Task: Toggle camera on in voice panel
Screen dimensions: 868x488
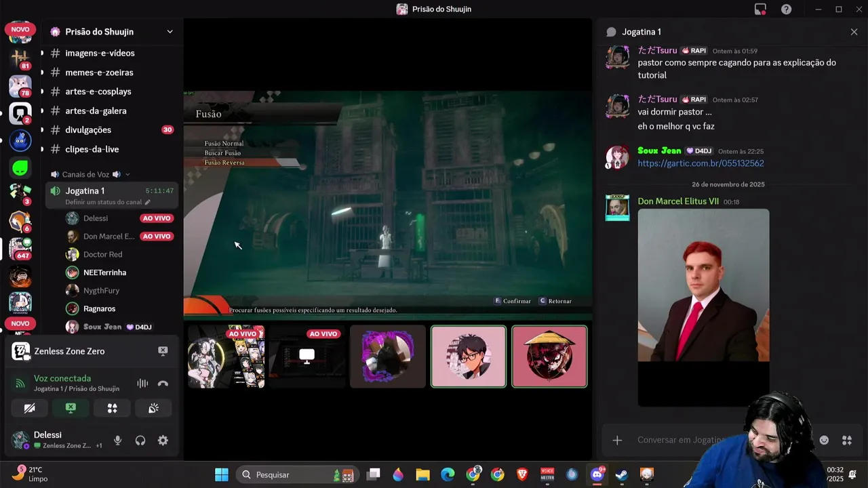Action: pyautogui.click(x=30, y=408)
